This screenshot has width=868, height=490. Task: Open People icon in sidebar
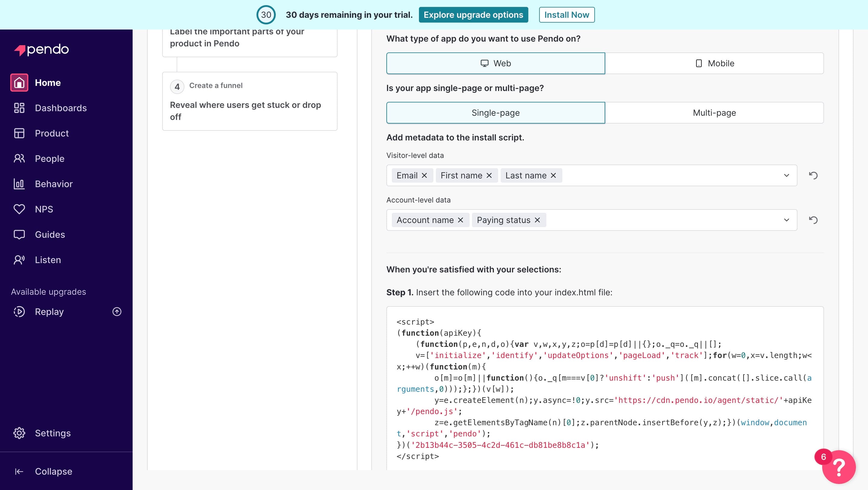click(19, 159)
